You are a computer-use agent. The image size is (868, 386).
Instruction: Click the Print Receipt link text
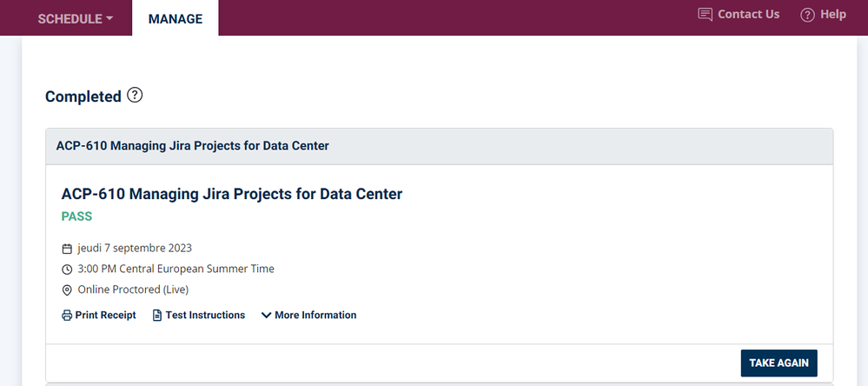click(x=105, y=316)
